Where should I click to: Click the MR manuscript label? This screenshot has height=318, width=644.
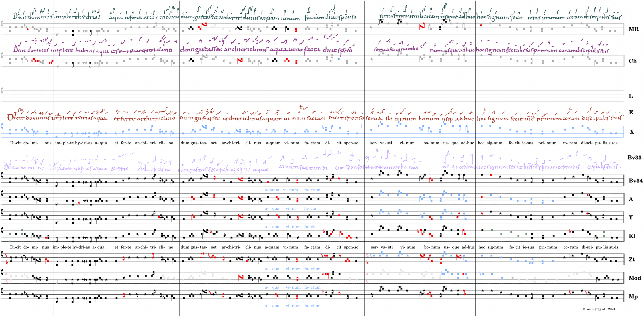(x=633, y=29)
